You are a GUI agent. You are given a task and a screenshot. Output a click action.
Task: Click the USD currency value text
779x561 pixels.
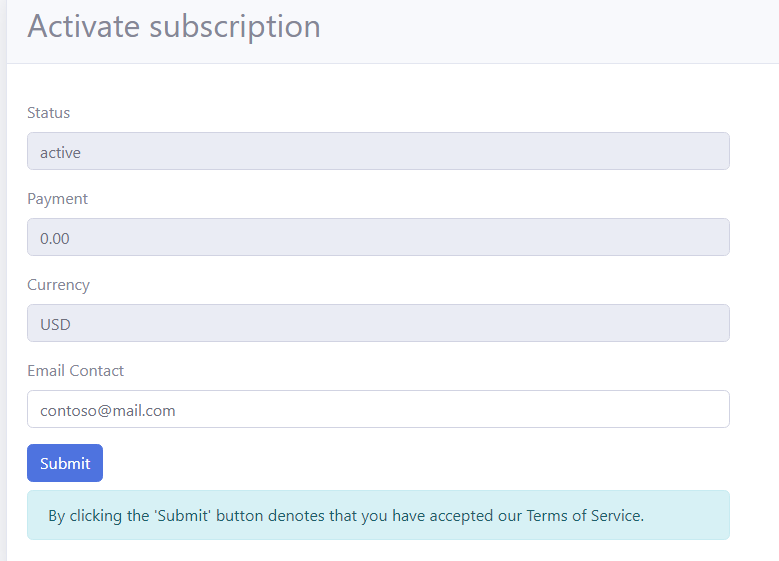click(55, 324)
